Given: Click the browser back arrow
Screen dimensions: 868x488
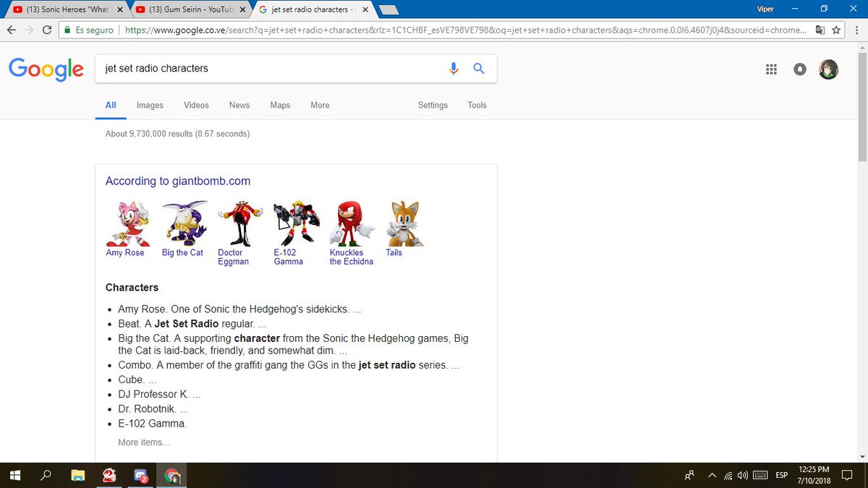Looking at the screenshot, I should [x=12, y=30].
